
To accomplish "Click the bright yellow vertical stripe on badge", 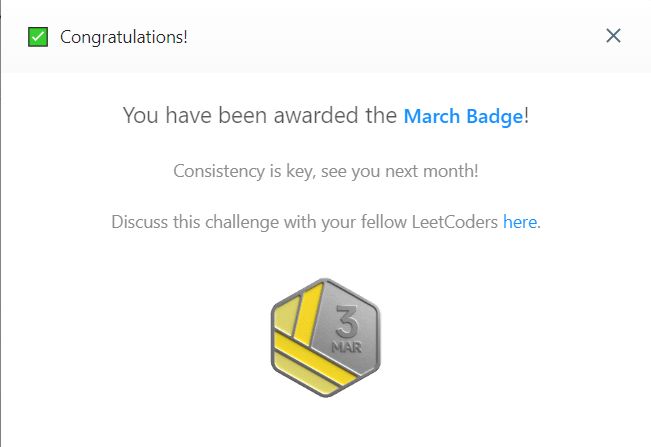I will [x=308, y=314].
